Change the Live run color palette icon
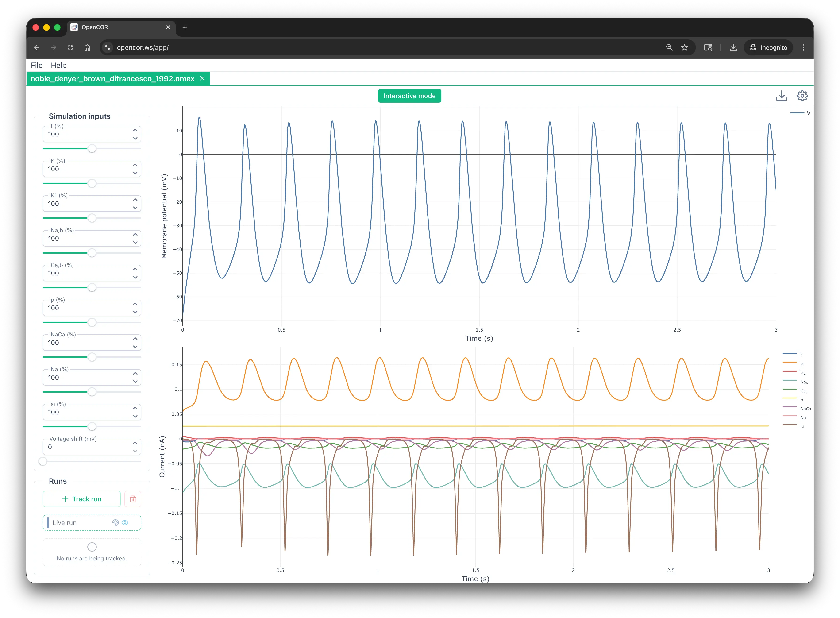Screen dimensions: 840x618 click(115, 523)
